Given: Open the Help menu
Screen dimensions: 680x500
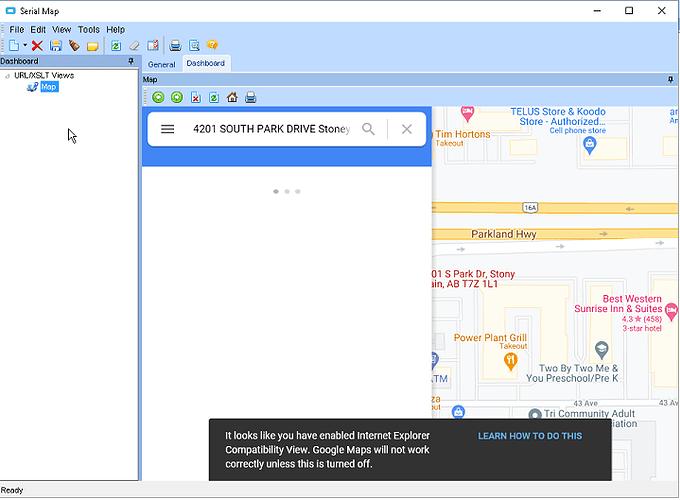Looking at the screenshot, I should coord(115,29).
